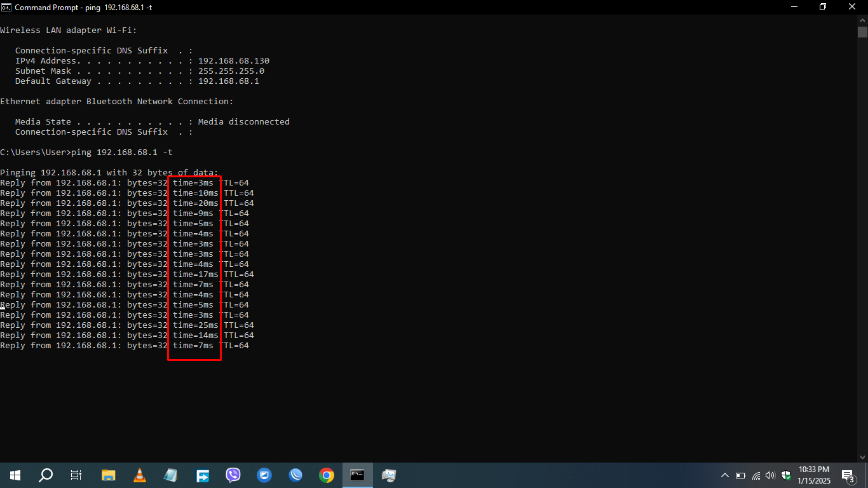Launch VLC media player from taskbar
868x488 pixels.
[140, 475]
